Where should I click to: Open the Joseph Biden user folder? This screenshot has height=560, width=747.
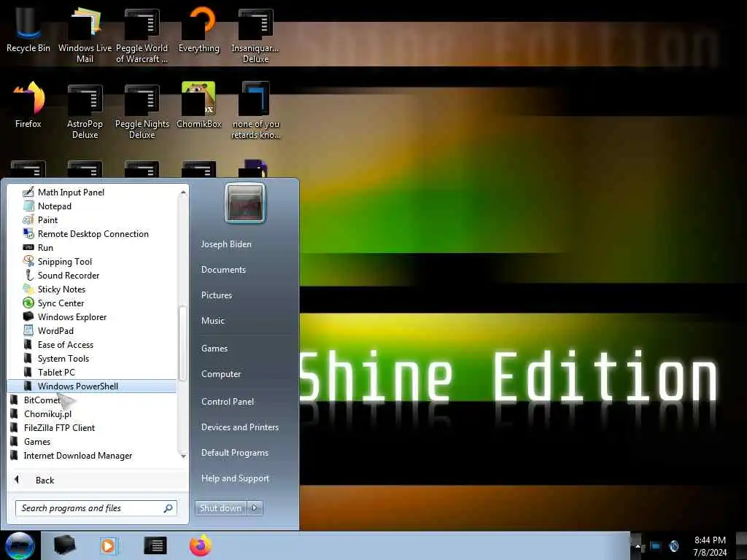pos(226,244)
